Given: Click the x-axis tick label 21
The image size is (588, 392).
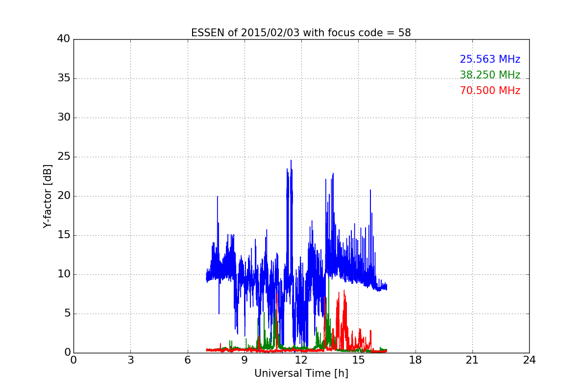Looking at the screenshot, I should pos(472,360).
